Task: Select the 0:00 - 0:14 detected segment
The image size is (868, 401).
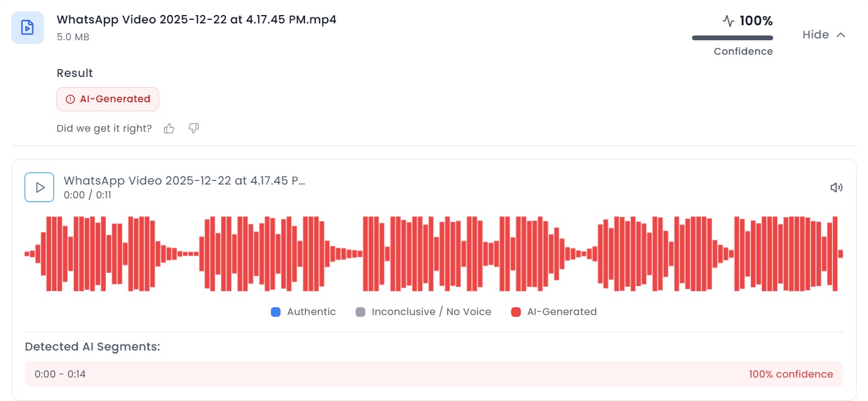Action: 60,375
